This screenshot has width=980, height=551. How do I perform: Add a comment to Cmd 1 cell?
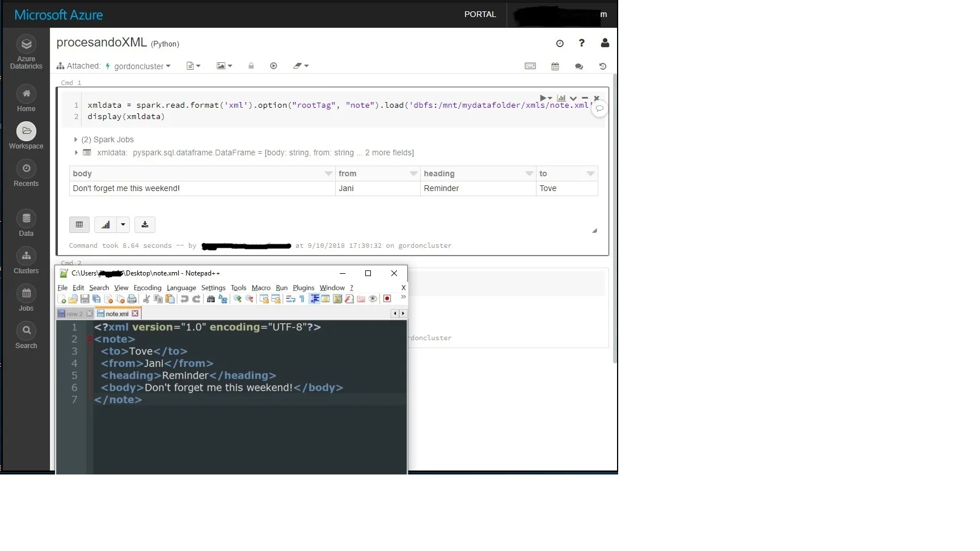(599, 109)
